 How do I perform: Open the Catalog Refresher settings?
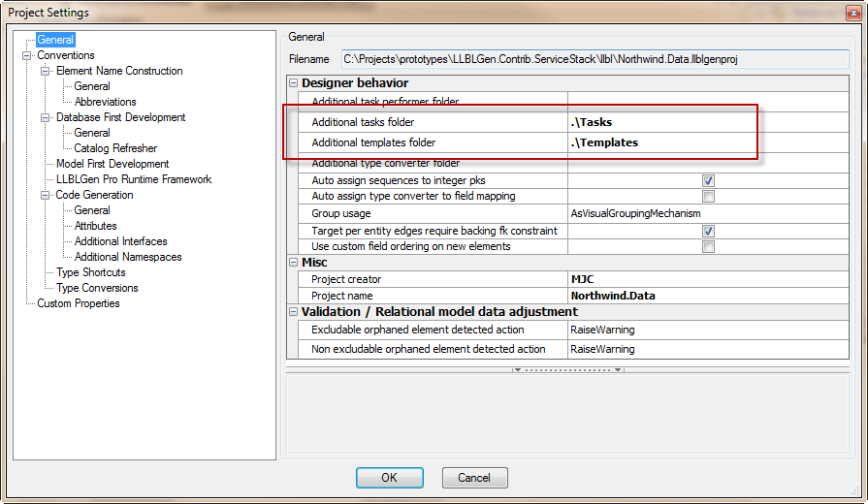coord(115,148)
